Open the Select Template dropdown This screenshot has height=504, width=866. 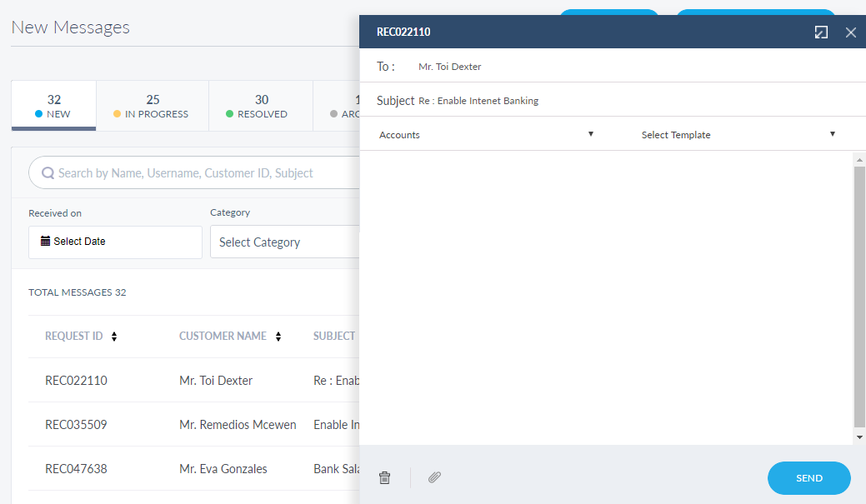pos(738,134)
